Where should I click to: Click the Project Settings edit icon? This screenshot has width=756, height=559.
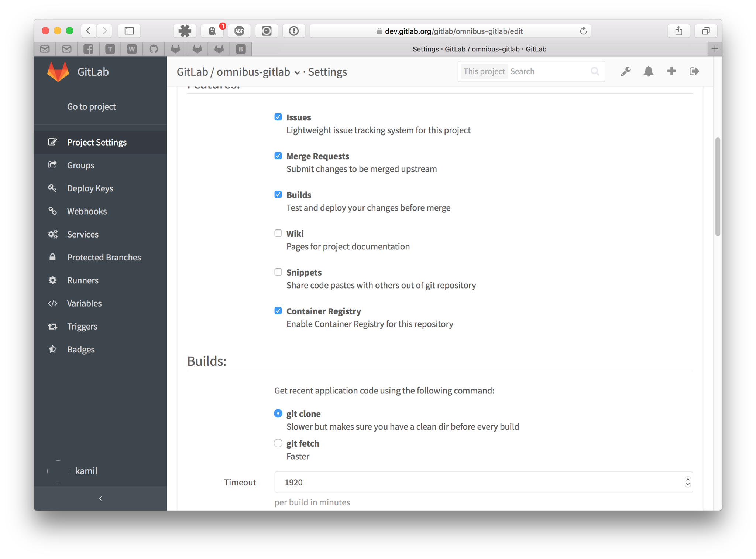click(53, 142)
